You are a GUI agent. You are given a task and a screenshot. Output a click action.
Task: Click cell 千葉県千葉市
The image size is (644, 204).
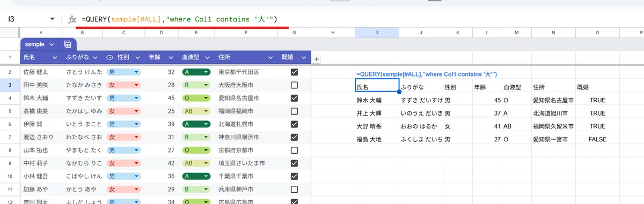coord(246,176)
